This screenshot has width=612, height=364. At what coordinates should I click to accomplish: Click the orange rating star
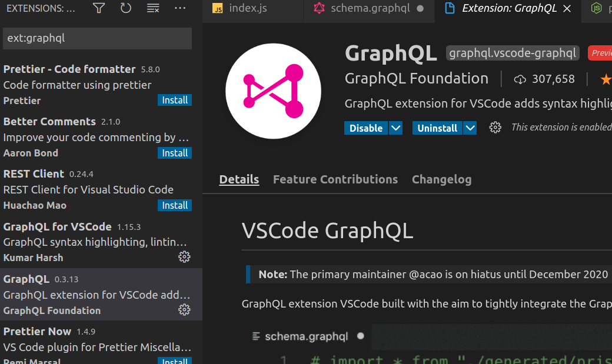point(606,79)
